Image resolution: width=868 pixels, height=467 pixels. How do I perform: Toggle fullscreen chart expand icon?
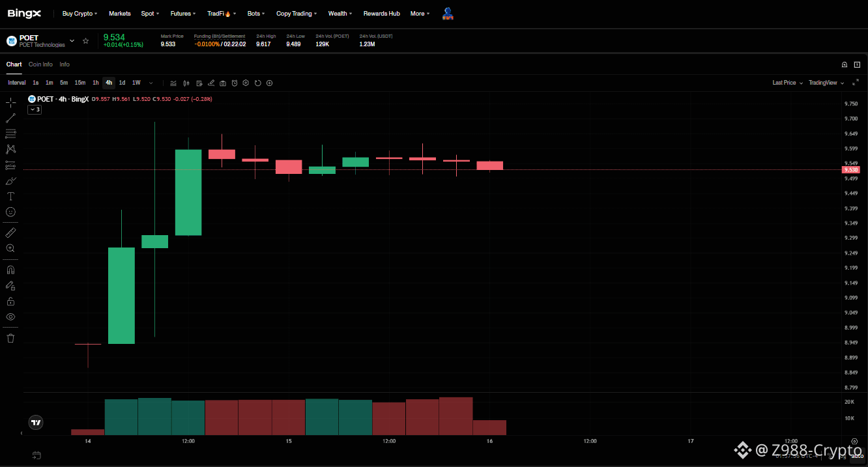coord(856,83)
